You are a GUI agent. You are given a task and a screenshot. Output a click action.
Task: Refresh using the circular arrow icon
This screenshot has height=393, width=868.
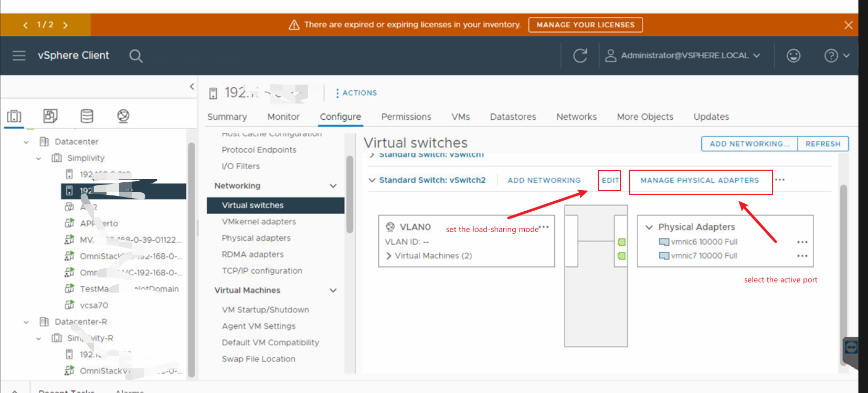(580, 56)
